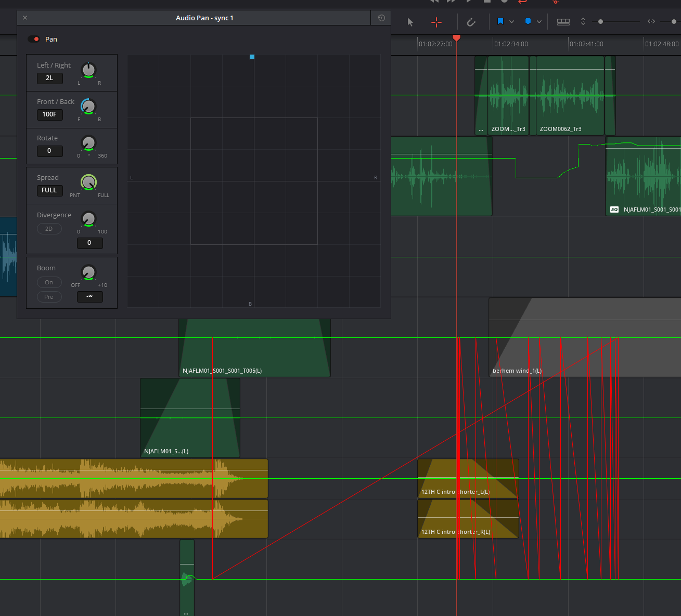Select the NJAFLM01_S...(L) clip
Viewport: 681px width, 616px height.
190,417
